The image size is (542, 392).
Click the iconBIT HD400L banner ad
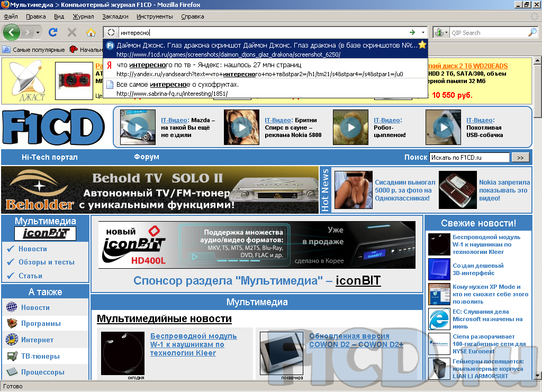pos(257,245)
